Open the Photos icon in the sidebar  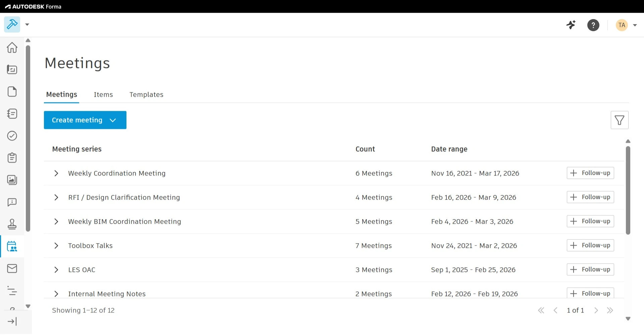pos(12,180)
